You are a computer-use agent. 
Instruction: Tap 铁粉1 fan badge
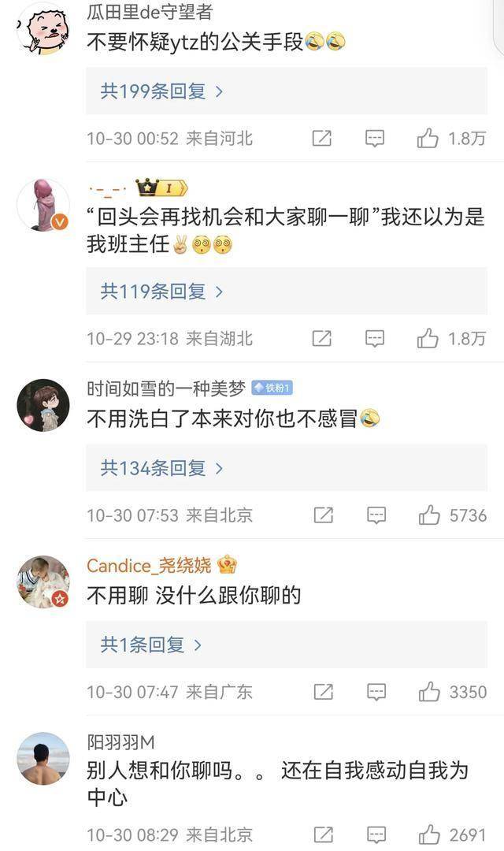(272, 388)
